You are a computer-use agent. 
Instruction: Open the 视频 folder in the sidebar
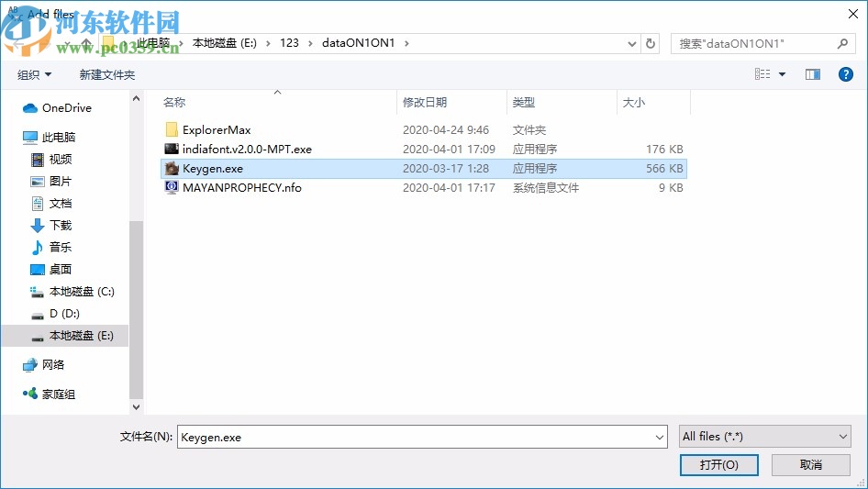61,160
